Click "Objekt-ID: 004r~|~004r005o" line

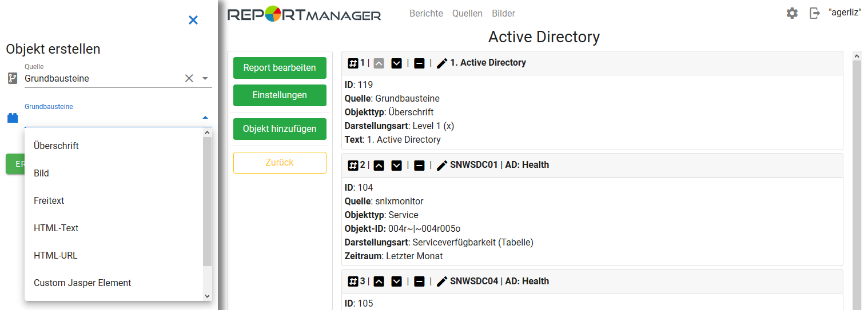pos(403,228)
